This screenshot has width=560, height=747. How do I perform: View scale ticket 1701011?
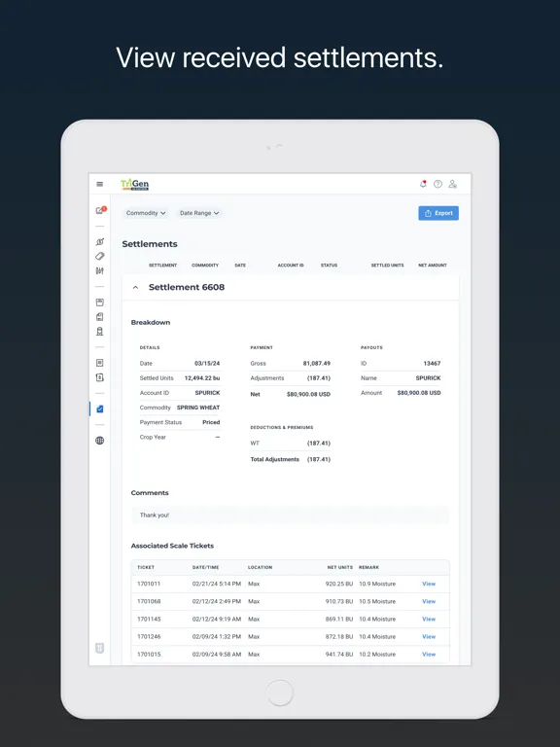tap(429, 584)
